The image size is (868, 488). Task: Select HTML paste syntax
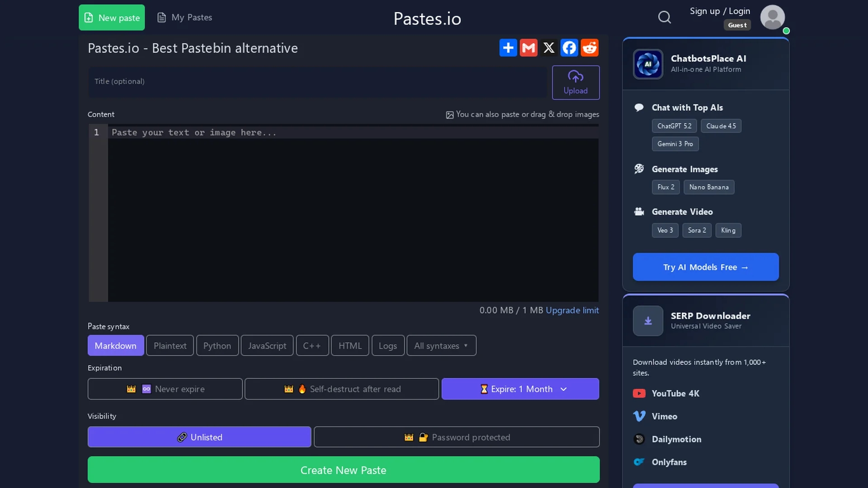pos(350,345)
